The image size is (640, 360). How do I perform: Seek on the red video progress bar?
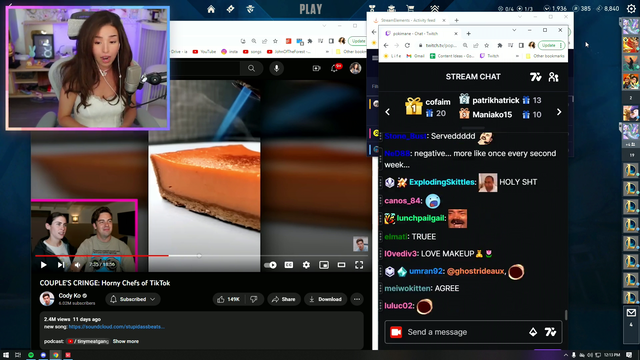[202, 256]
